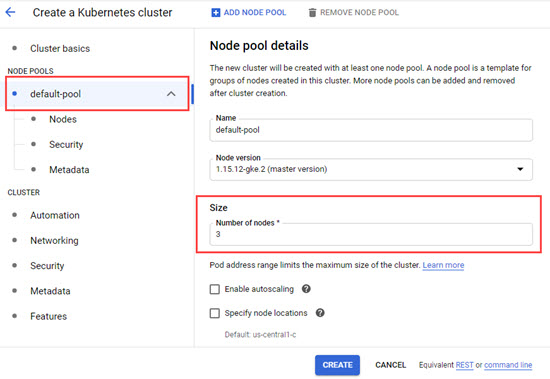This screenshot has height=379, width=550.
Task: Click the Default: us-central1-c text
Action: (x=260, y=334)
